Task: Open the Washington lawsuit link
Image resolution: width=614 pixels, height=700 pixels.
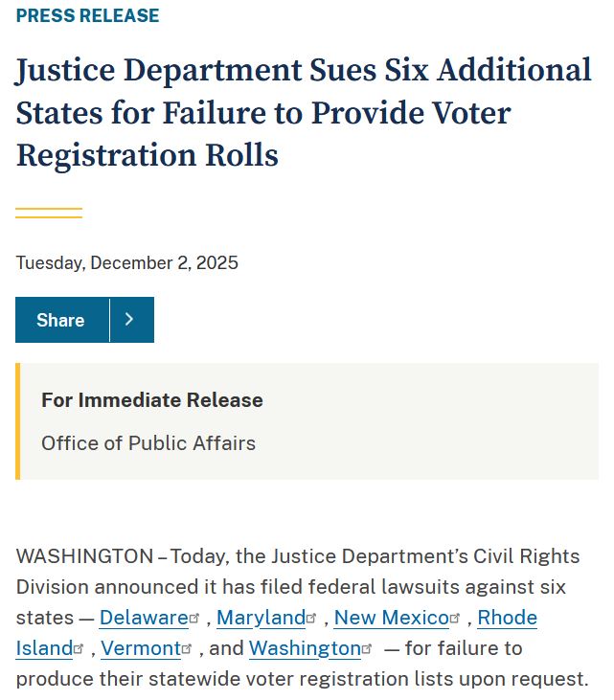Action: click(x=304, y=648)
